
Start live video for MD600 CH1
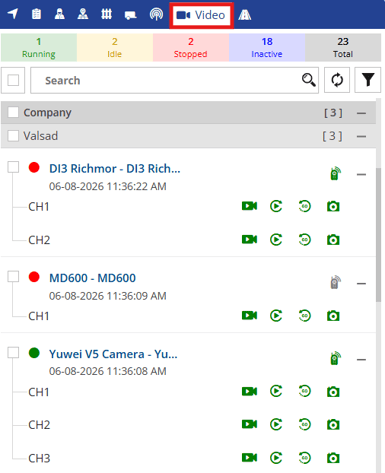point(249,315)
